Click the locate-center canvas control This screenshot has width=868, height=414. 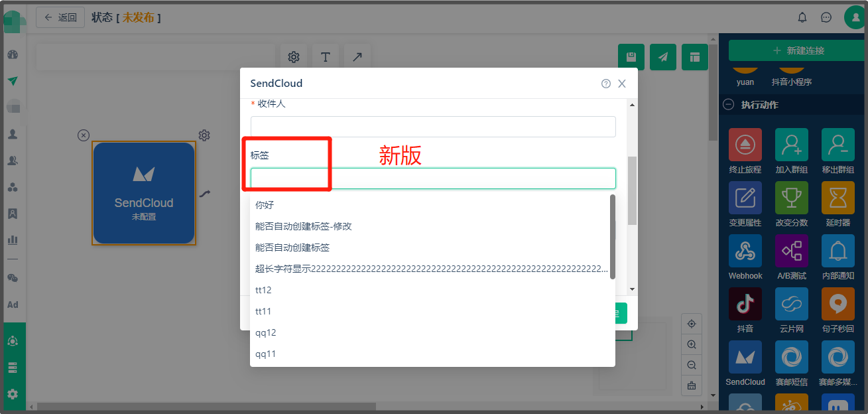[692, 324]
